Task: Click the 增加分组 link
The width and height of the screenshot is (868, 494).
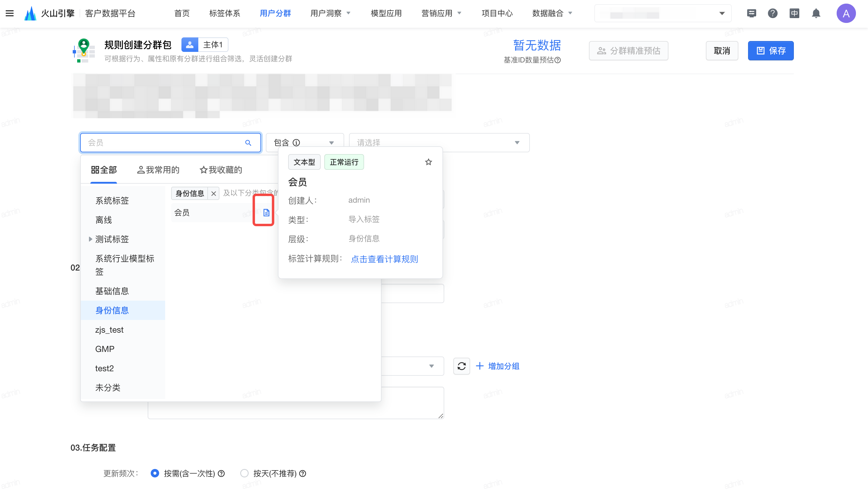Action: point(497,366)
